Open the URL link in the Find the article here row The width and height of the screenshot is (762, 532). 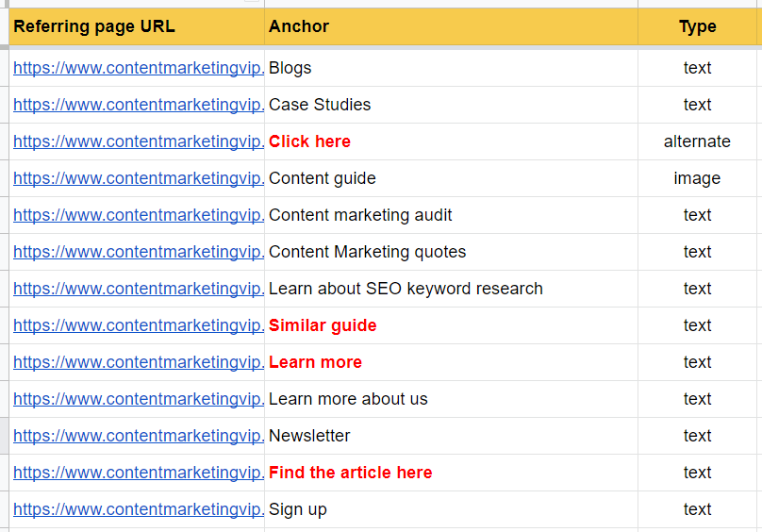tap(139, 473)
